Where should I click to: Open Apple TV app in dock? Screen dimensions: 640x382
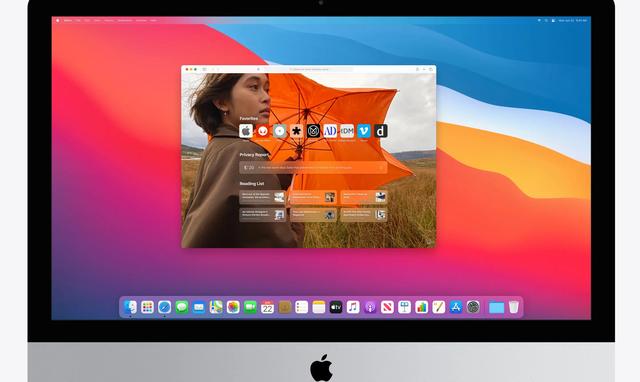pyautogui.click(x=336, y=306)
